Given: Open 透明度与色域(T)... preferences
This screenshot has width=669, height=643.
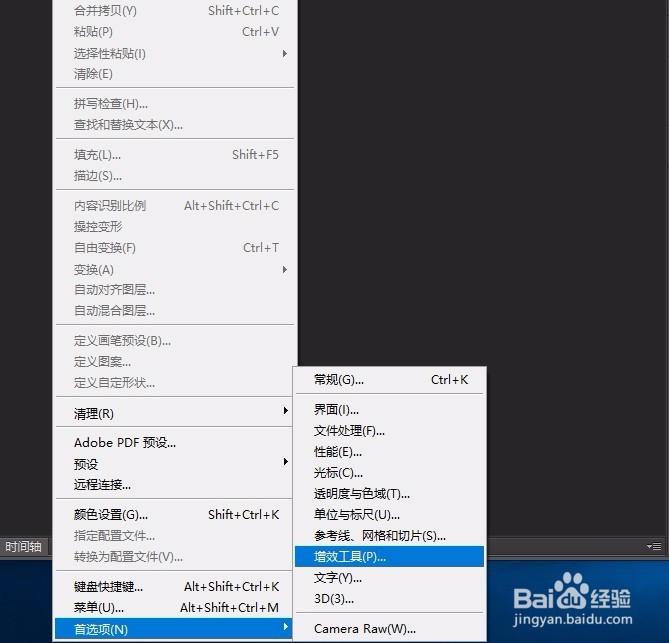Looking at the screenshot, I should coord(390,494).
